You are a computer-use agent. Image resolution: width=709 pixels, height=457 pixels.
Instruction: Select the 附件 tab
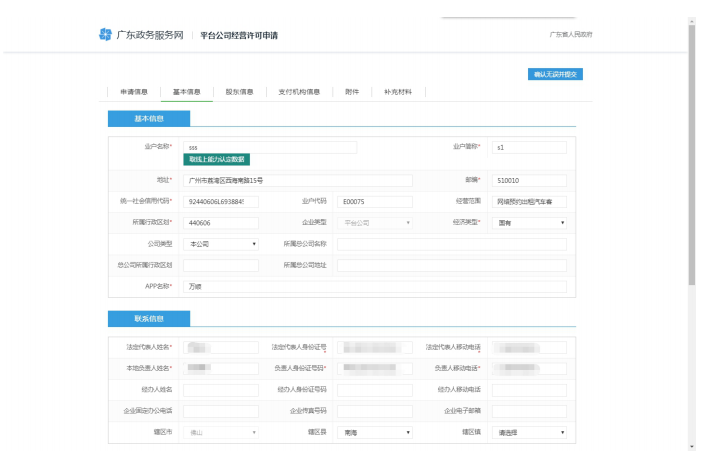tap(352, 91)
